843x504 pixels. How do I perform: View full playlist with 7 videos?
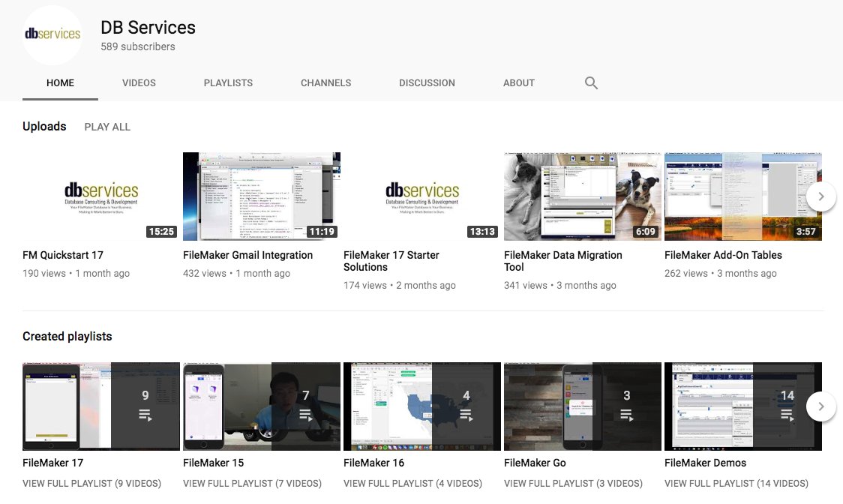coord(252,484)
